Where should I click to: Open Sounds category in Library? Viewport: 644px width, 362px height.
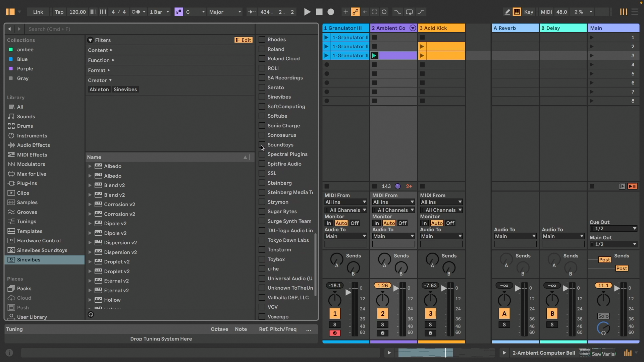click(x=26, y=116)
